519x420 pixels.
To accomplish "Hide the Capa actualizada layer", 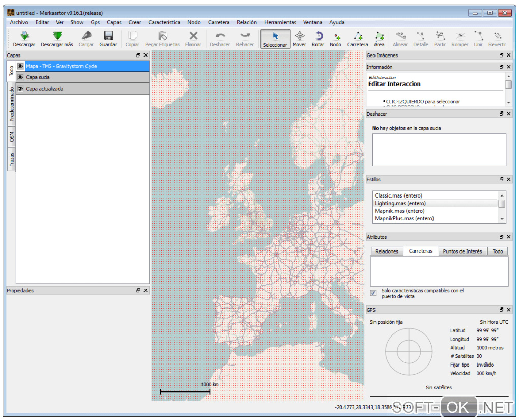I will pos(20,89).
